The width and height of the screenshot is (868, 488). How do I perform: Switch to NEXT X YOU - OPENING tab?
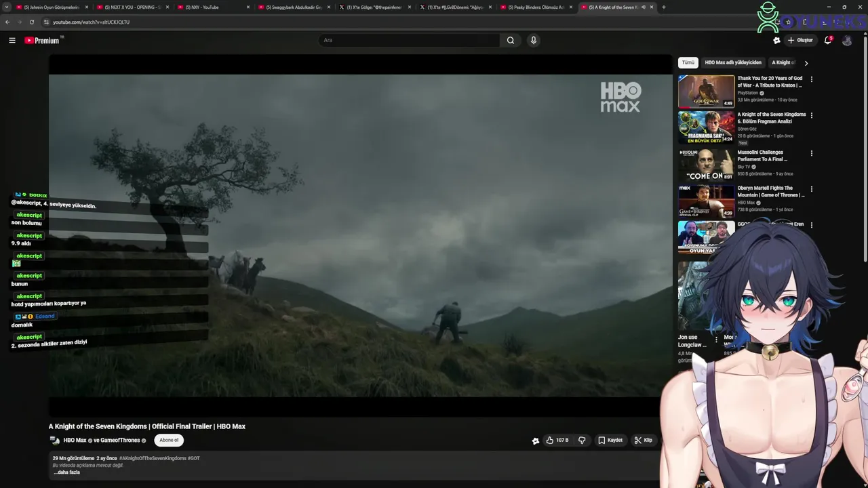[x=132, y=7]
